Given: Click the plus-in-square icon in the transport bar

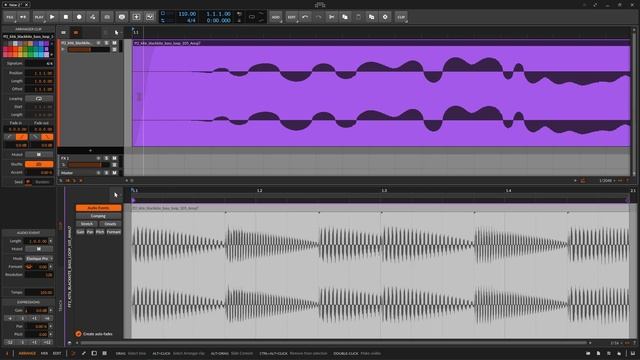Looking at the screenshot, I should coord(136,17).
